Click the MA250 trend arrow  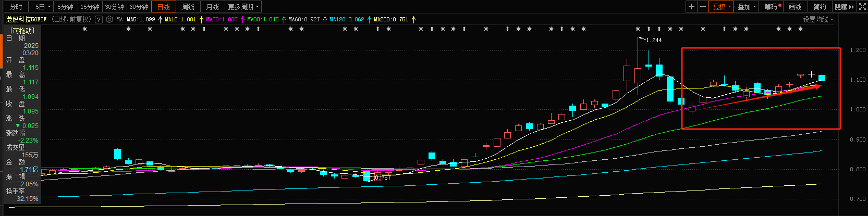click(x=413, y=19)
